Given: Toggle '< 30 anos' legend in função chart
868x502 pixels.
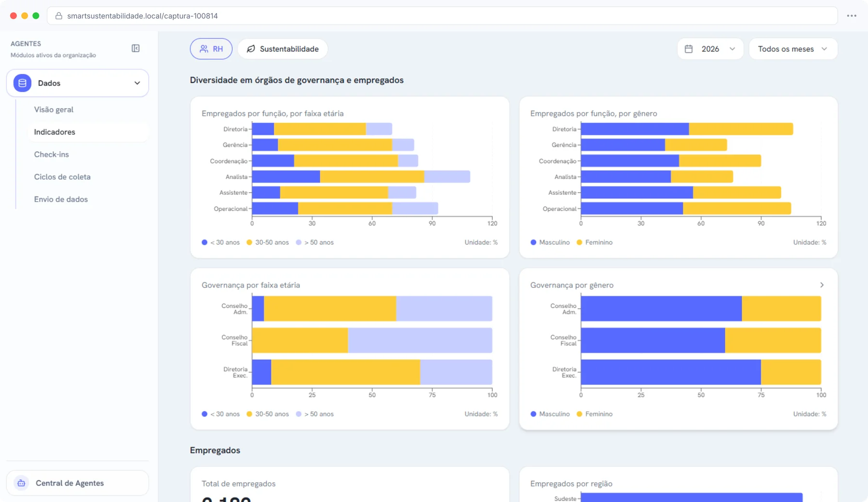Looking at the screenshot, I should point(220,242).
